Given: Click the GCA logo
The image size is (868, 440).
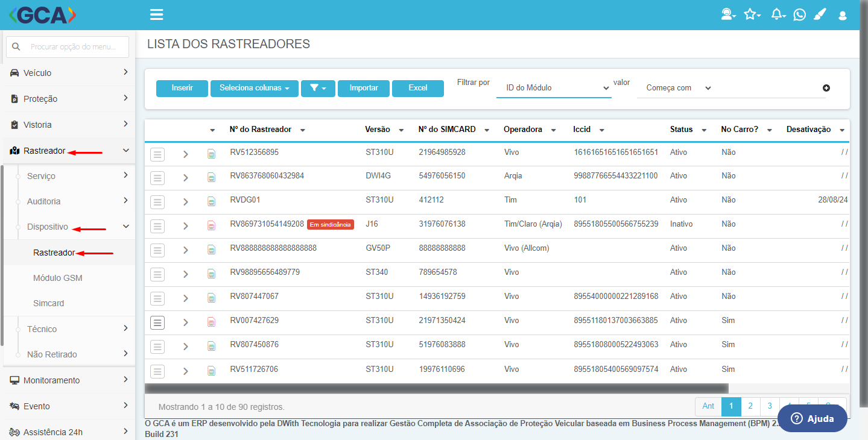Looking at the screenshot, I should click(42, 14).
